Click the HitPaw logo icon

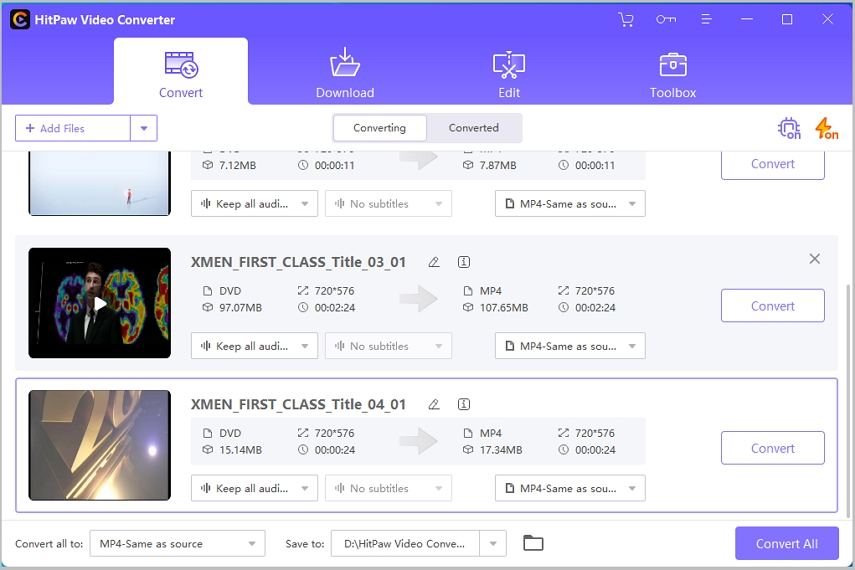(20, 20)
